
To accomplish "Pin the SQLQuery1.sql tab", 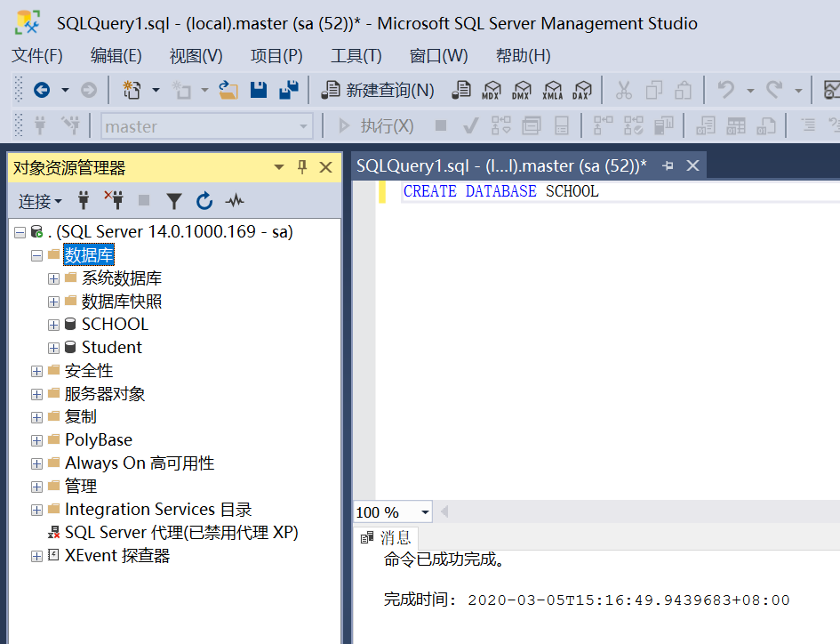I will (x=668, y=165).
